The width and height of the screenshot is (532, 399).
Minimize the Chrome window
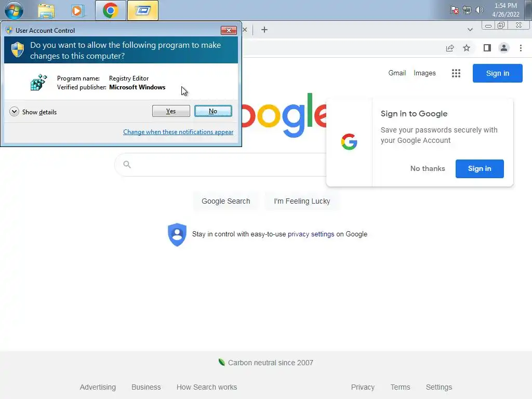488,25
